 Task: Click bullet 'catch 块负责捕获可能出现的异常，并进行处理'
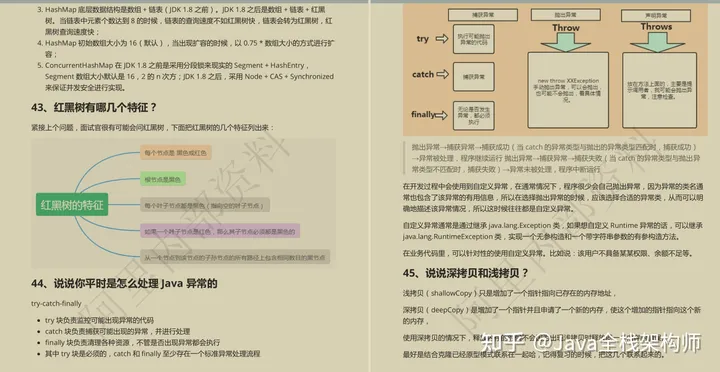pyautogui.click(x=118, y=331)
